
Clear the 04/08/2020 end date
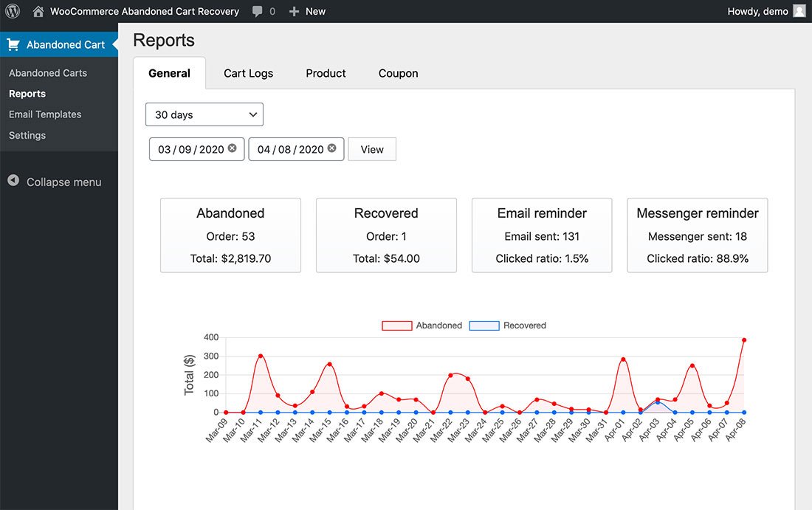[x=331, y=148]
